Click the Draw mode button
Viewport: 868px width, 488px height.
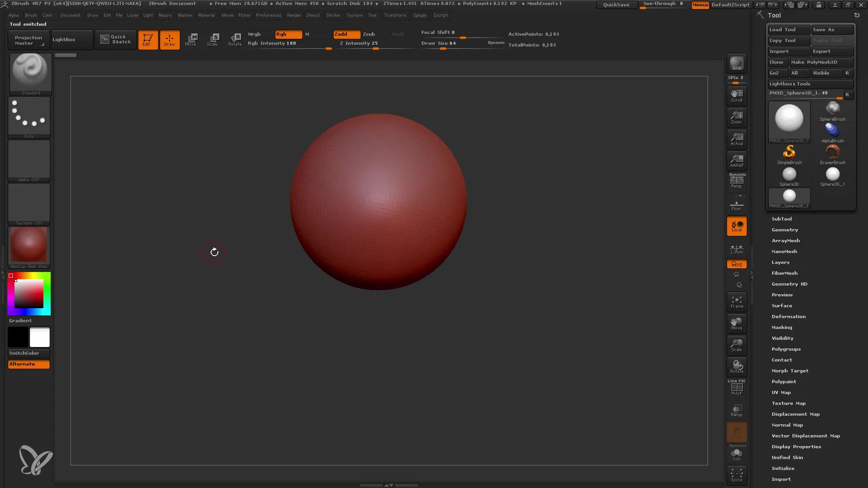coord(170,39)
